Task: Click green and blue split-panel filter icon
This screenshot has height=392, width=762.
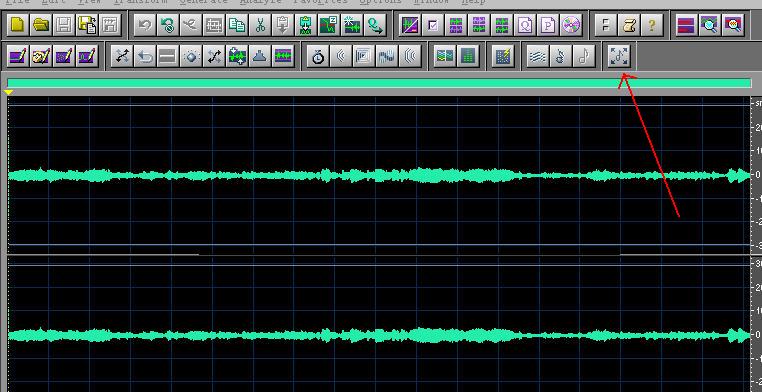Action: pyautogui.click(x=445, y=57)
